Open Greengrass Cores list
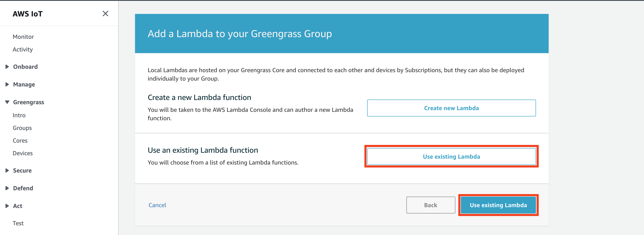The image size is (644, 235). pyautogui.click(x=20, y=141)
